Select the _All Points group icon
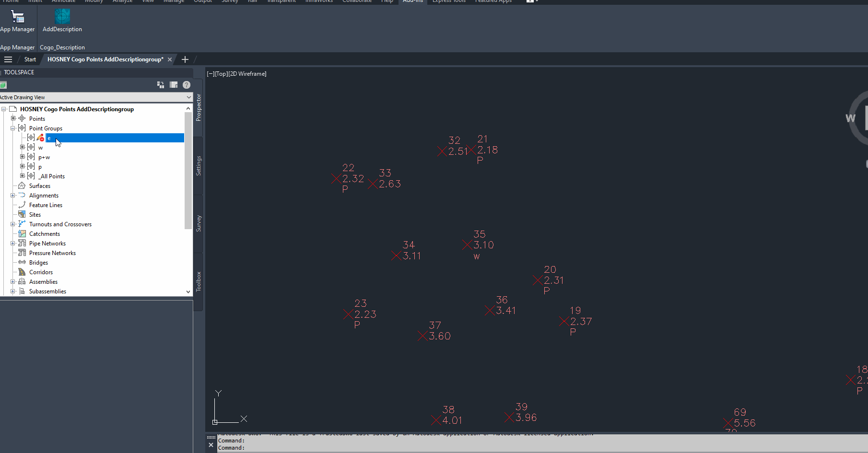 [31, 176]
